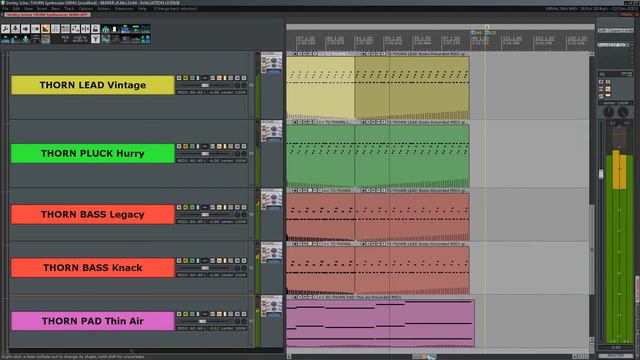Select the pink MIDI item on the pad track
Image resolution: width=640 pixels, height=360 pixels.
coord(380,323)
